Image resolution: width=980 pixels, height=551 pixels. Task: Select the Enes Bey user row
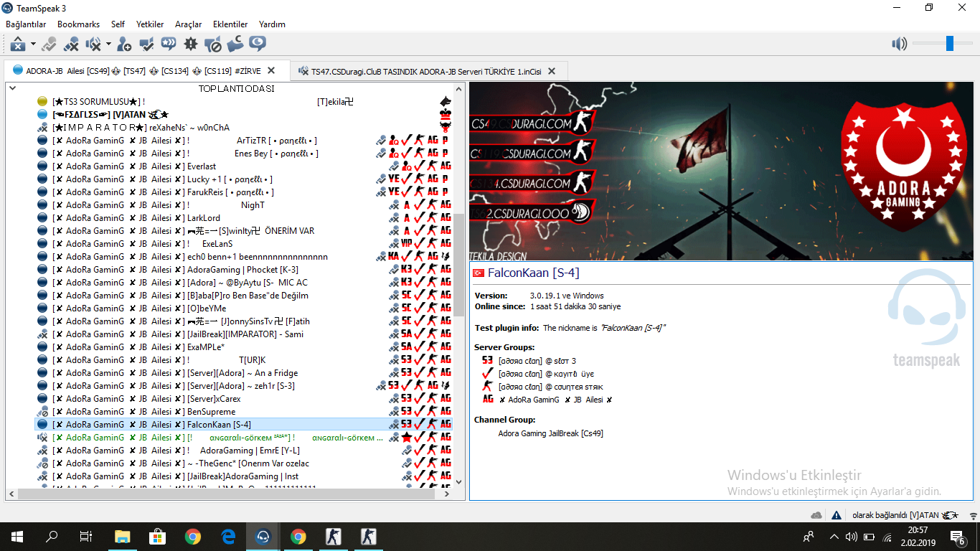[243, 154]
